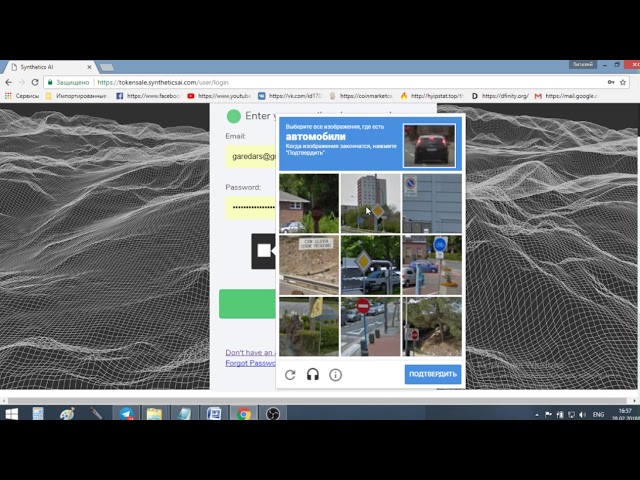Screen dimensions: 640x480
Task: Open Telegram from the taskbar
Action: point(126,414)
